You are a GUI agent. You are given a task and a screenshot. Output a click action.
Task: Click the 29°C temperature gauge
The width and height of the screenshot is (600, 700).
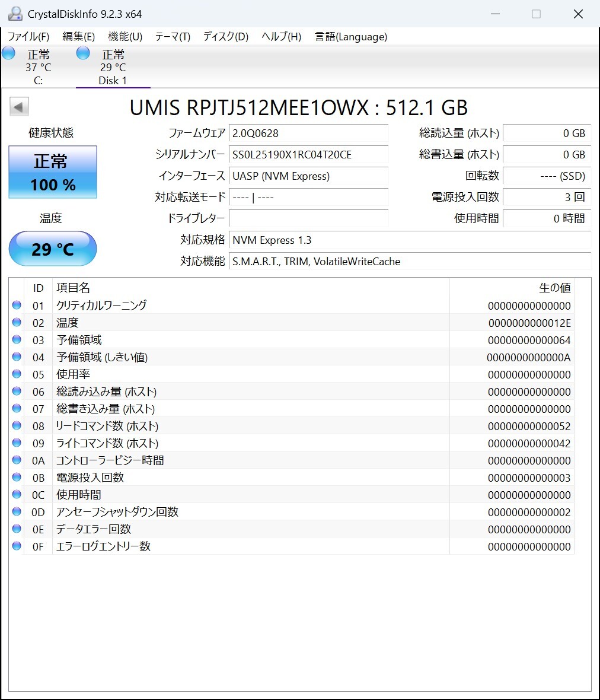click(52, 249)
